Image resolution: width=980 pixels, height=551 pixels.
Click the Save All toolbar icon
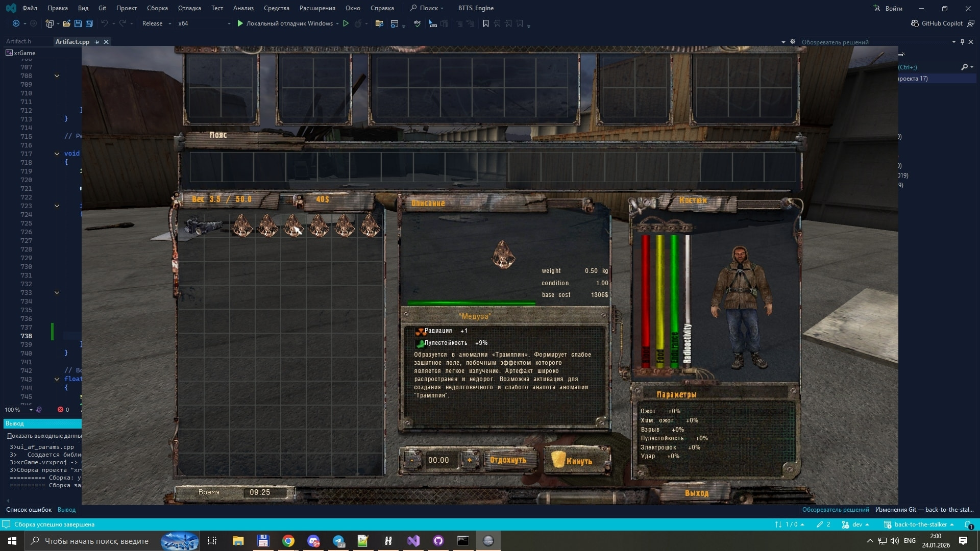(x=89, y=23)
